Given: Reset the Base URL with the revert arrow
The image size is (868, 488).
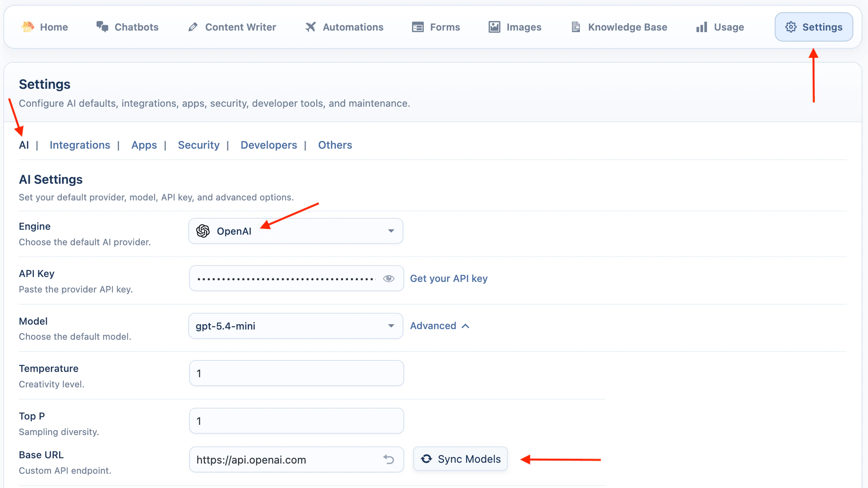Looking at the screenshot, I should pos(389,459).
